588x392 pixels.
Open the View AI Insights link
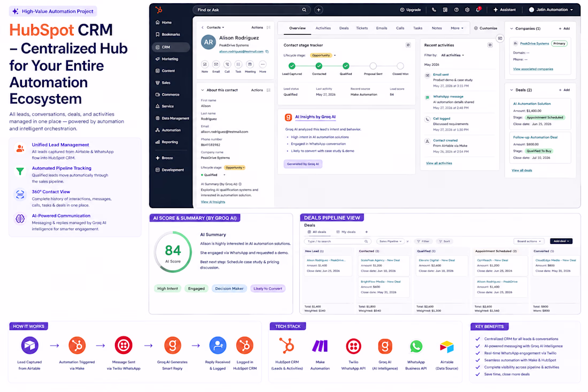tap(213, 202)
